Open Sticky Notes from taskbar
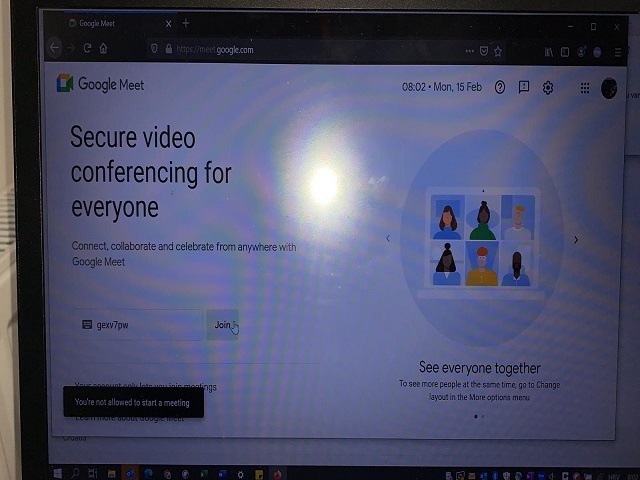 (259, 474)
